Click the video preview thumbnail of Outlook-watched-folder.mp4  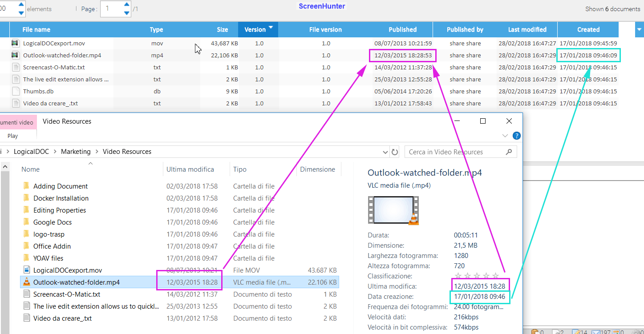[x=393, y=209]
